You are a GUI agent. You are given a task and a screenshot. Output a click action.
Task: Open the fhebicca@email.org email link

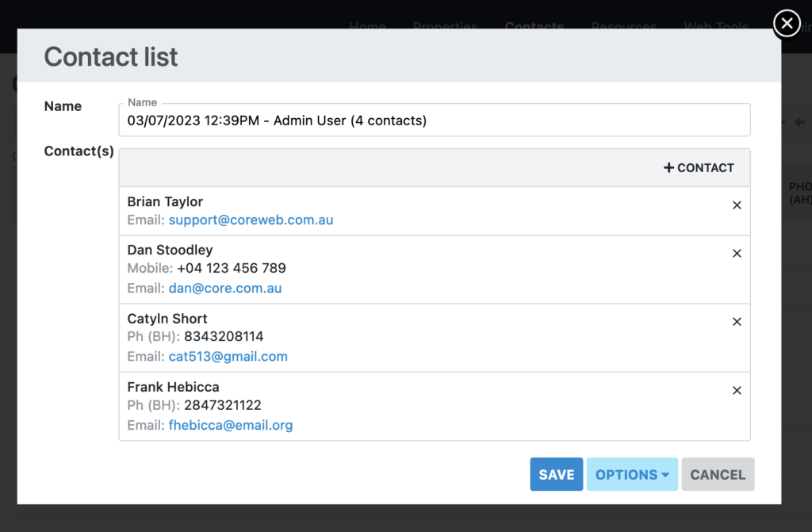point(231,425)
